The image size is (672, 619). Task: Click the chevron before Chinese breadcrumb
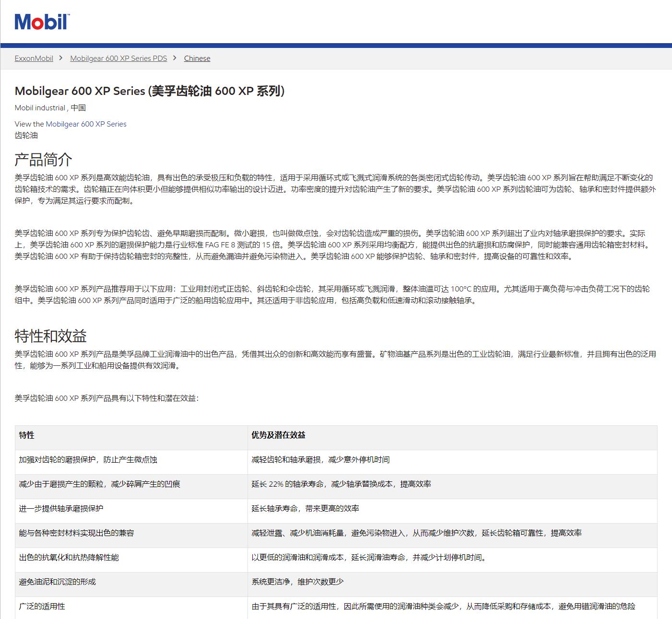(175, 58)
